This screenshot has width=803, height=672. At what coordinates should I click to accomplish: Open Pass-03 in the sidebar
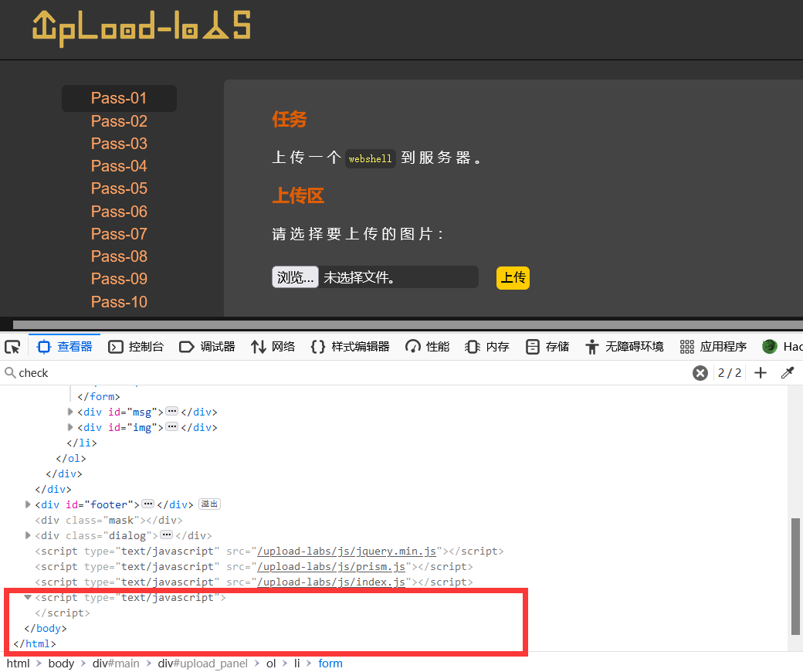[119, 144]
